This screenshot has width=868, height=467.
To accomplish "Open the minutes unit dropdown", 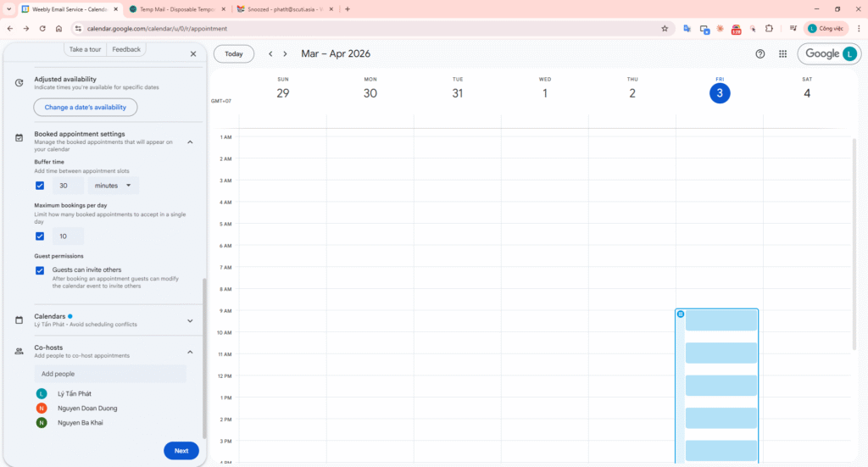I will click(114, 186).
